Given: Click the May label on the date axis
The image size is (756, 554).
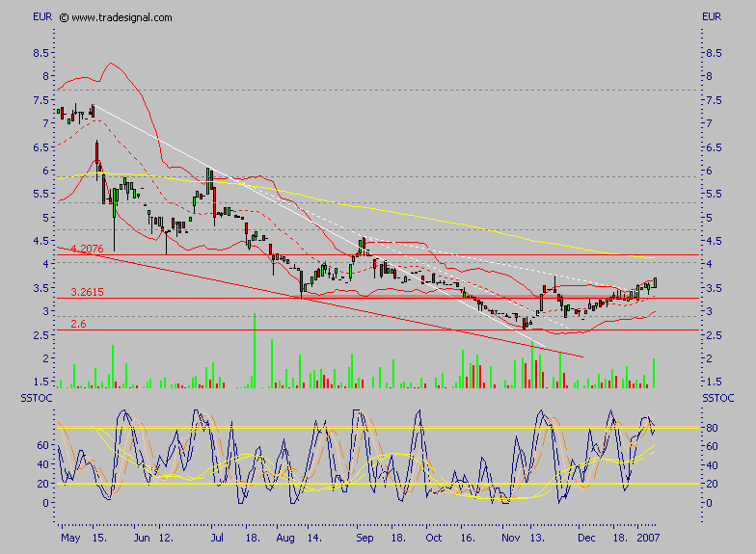Looking at the screenshot, I should coord(70,538).
